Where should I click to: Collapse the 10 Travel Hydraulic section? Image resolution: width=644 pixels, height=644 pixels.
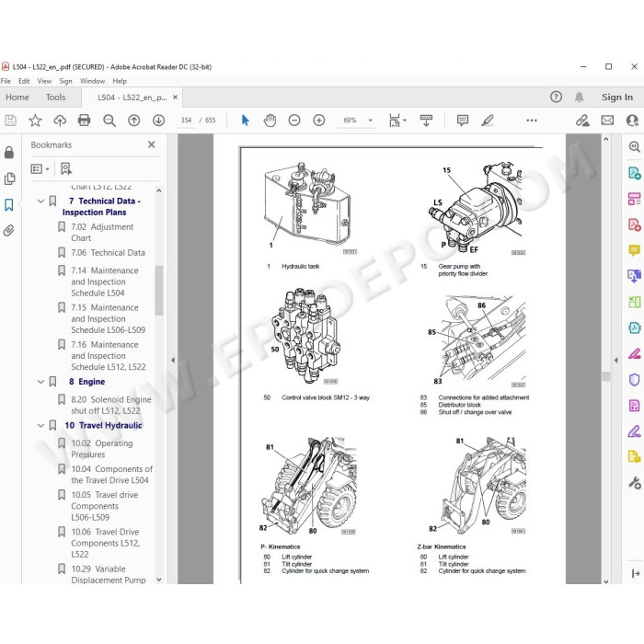40,425
